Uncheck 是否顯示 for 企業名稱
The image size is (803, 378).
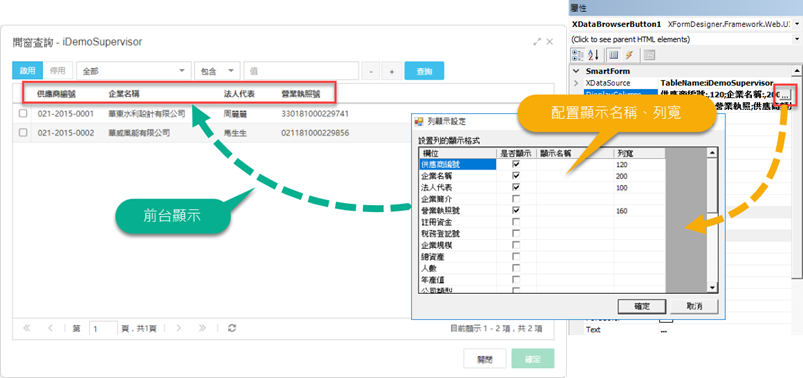click(x=516, y=176)
